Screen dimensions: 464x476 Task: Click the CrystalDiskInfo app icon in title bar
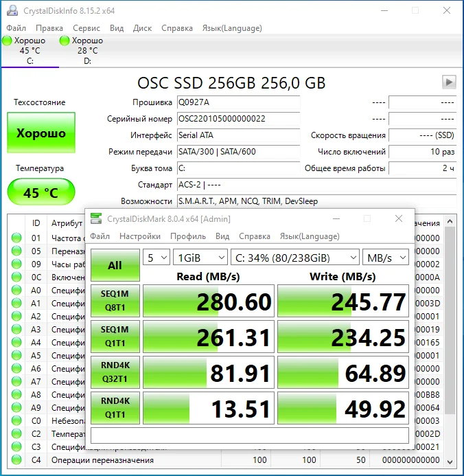pos(12,10)
